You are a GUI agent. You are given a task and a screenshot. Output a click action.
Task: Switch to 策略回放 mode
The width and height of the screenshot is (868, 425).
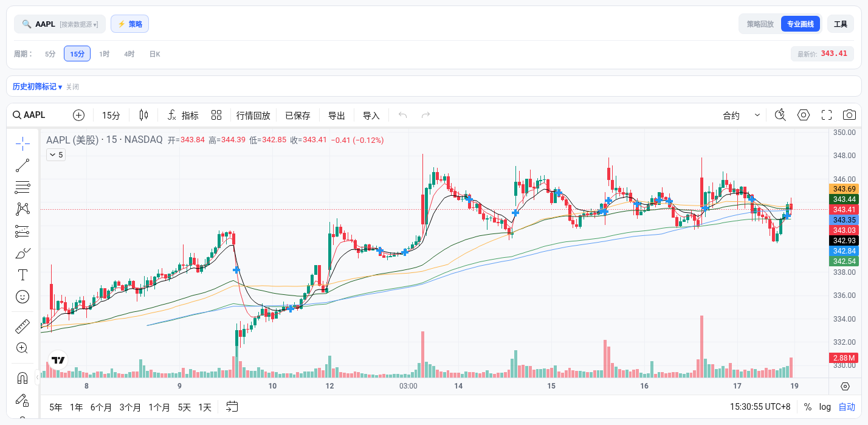coord(760,24)
